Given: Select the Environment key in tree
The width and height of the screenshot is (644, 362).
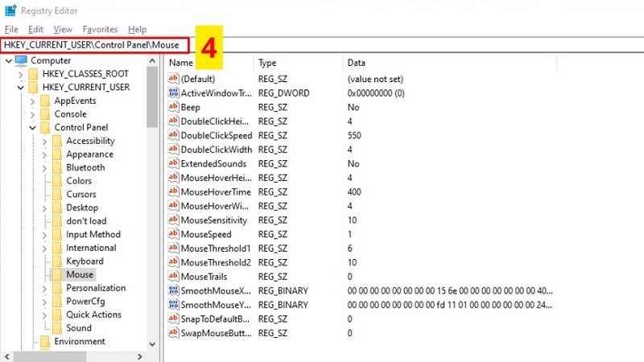Looking at the screenshot, I should (79, 341).
